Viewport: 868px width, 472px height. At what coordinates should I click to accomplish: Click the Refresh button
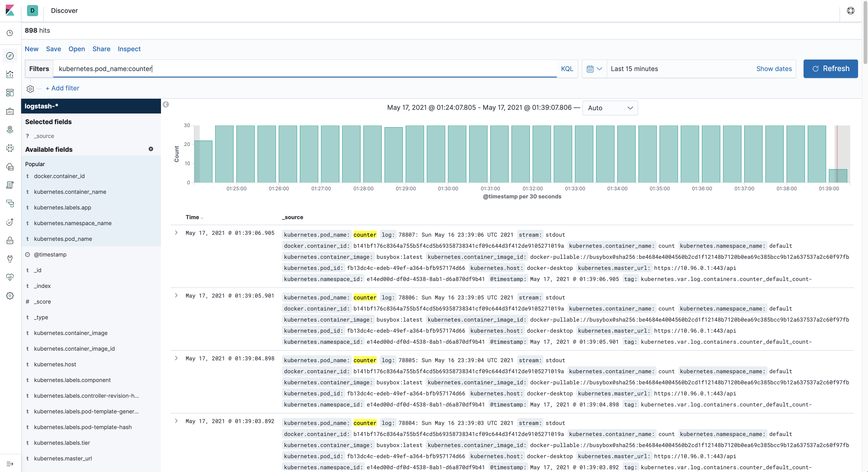point(830,69)
